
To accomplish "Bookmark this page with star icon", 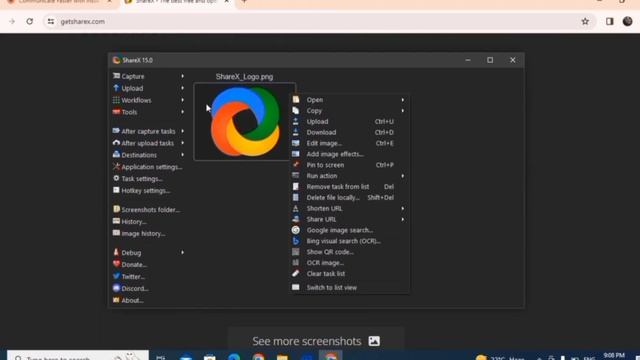I will pyautogui.click(x=585, y=21).
